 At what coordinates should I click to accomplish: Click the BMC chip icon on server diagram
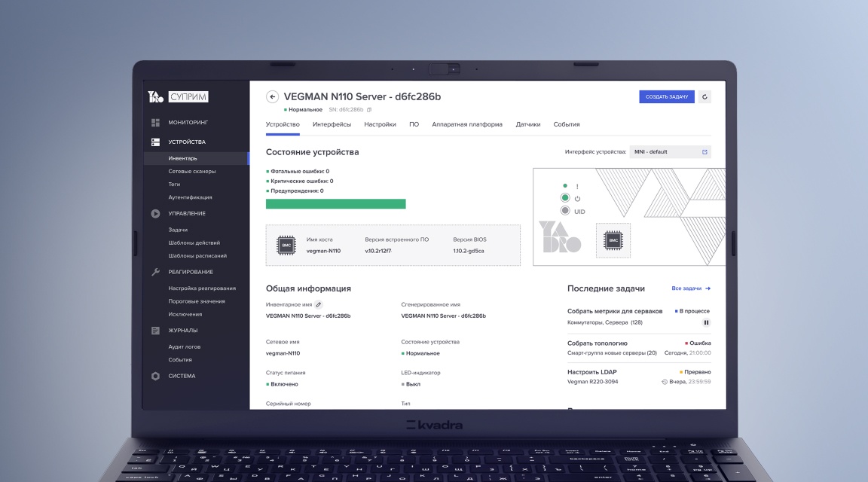pyautogui.click(x=614, y=241)
